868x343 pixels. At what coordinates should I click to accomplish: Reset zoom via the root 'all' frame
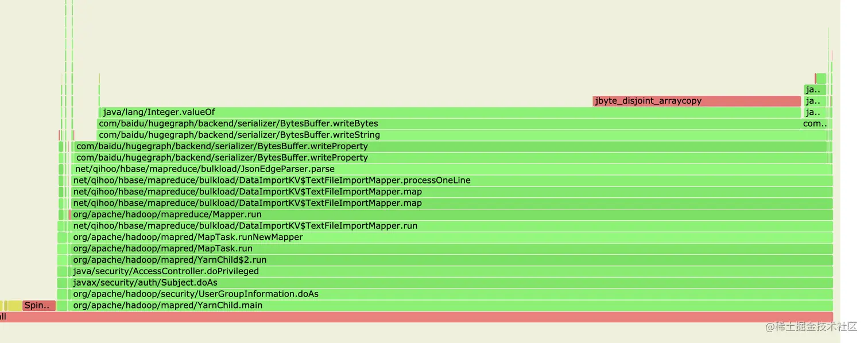pyautogui.click(x=416, y=317)
